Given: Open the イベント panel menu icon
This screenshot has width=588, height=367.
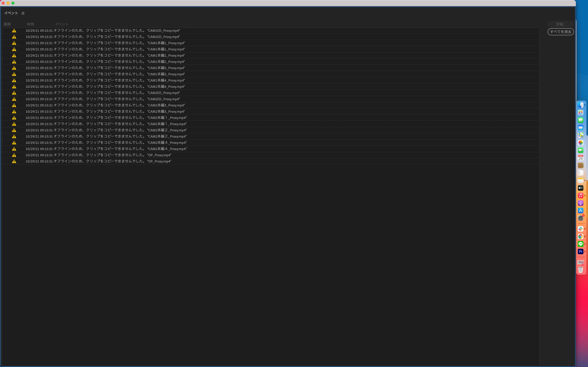Looking at the screenshot, I should (23, 13).
